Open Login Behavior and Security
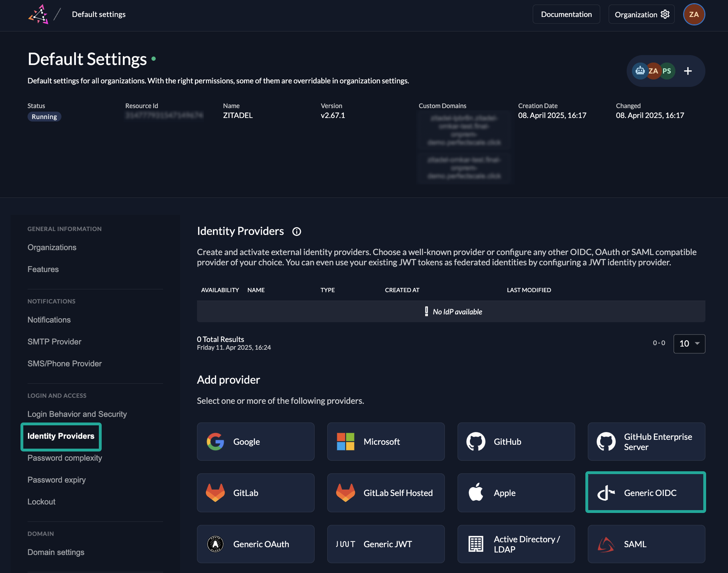Image resolution: width=728 pixels, height=573 pixels. click(77, 414)
